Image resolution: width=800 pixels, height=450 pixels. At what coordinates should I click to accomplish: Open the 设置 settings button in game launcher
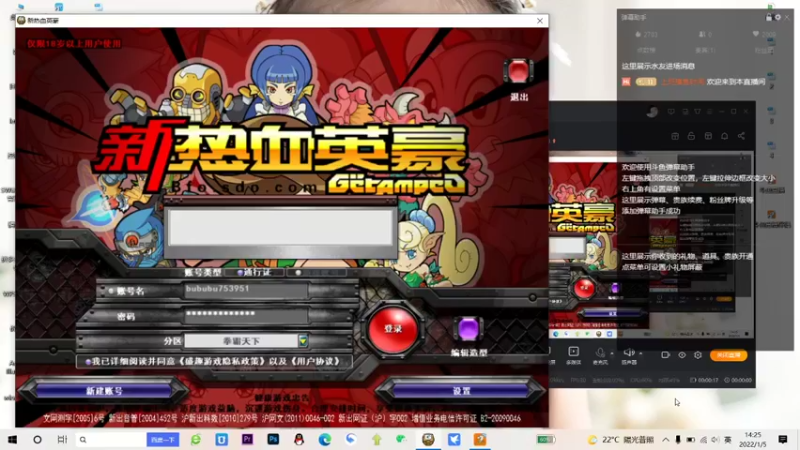(461, 391)
